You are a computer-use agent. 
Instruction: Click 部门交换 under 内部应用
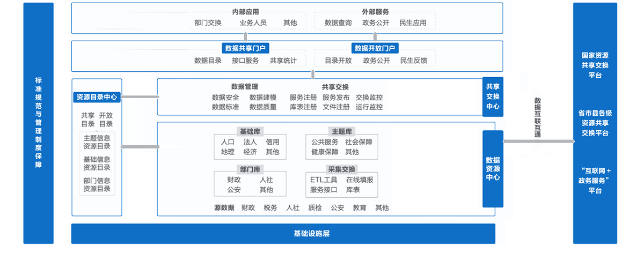pyautogui.click(x=208, y=23)
